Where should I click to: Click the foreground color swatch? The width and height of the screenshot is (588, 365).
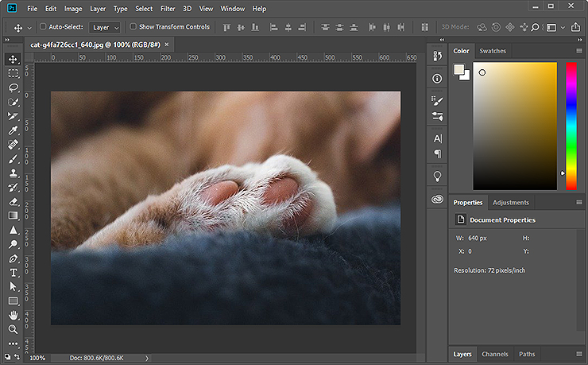[459, 69]
